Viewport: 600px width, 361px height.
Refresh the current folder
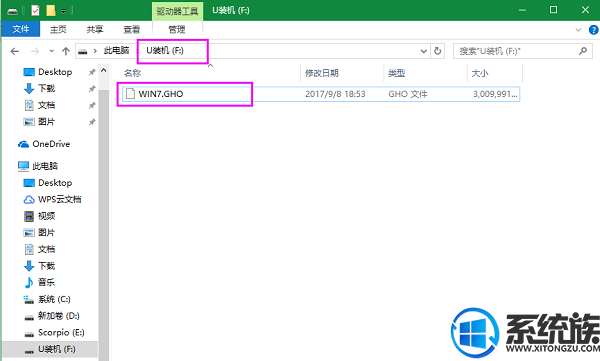click(x=437, y=51)
